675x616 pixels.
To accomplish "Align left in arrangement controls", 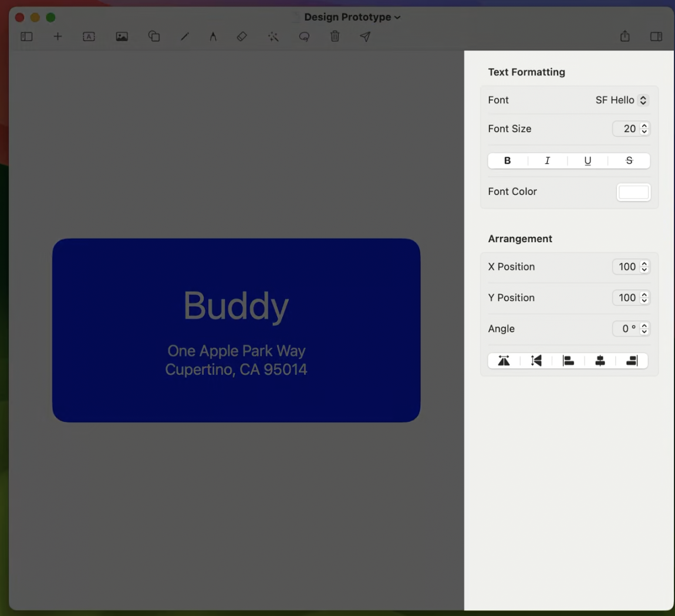I will tap(568, 360).
